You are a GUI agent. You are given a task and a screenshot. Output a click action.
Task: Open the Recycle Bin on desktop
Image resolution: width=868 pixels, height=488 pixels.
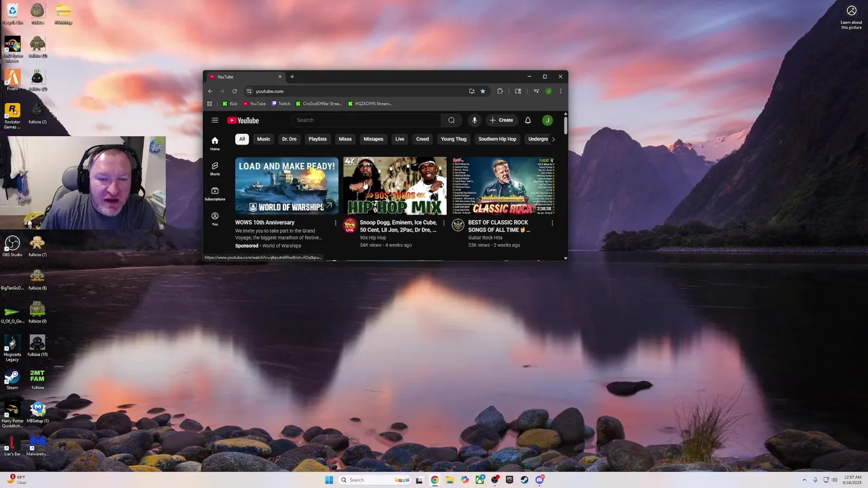pos(12,14)
